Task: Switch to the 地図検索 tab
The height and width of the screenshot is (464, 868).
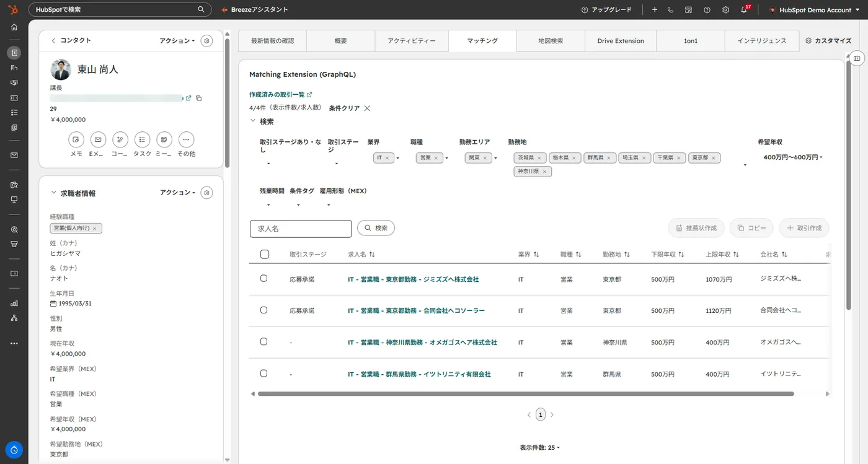Action: click(551, 41)
